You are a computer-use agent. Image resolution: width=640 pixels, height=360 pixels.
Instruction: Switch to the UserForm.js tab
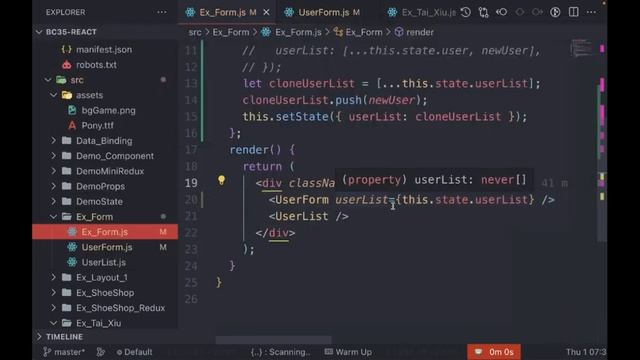click(323, 13)
